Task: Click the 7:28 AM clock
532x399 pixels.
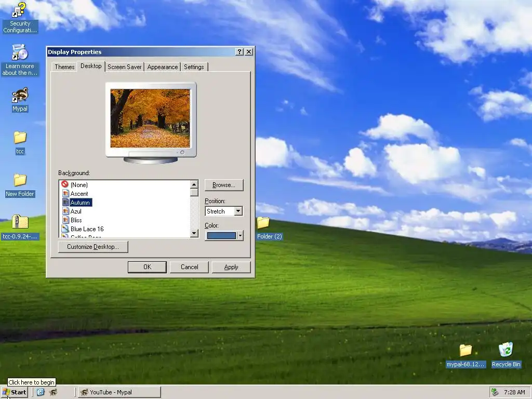Action: 514,392
